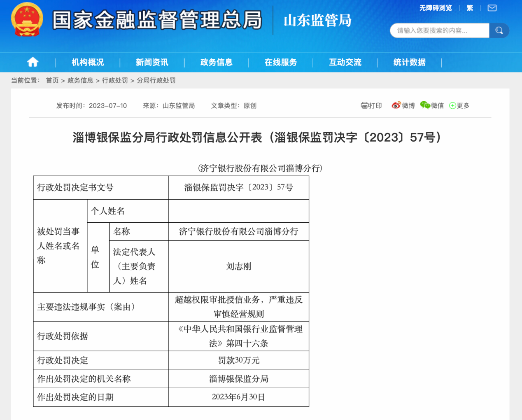Click the 单位 cell
This screenshot has height=420, width=522.
[98, 257]
